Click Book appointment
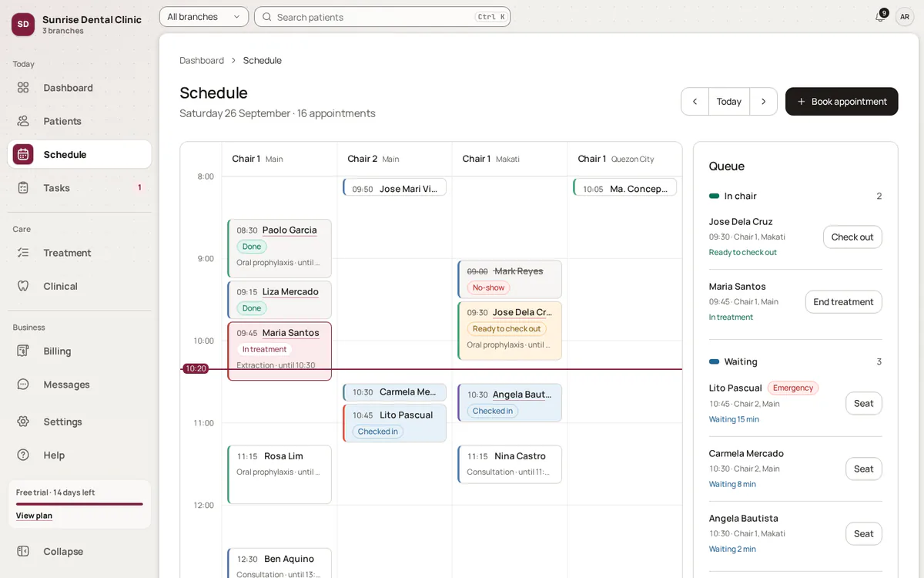Viewport: 924px width, 578px height. tap(842, 102)
